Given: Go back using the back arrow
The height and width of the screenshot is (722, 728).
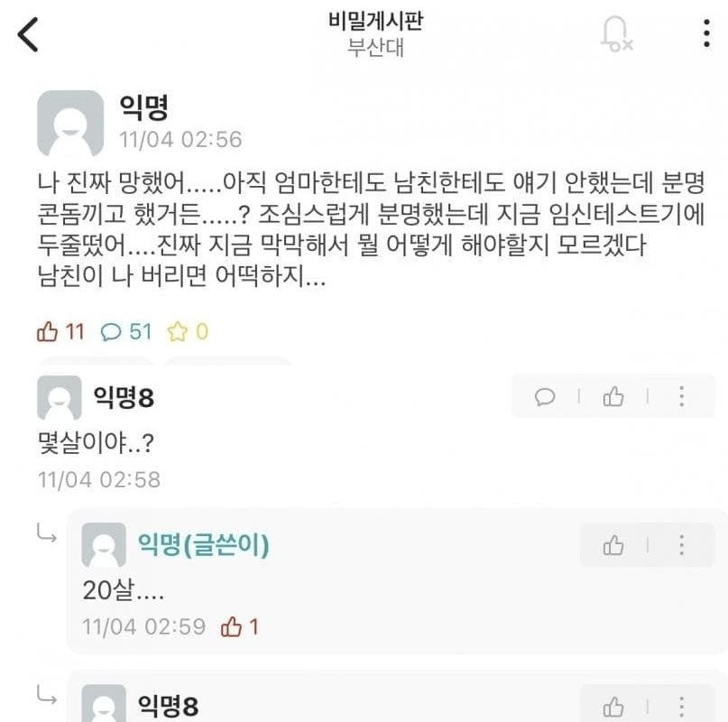Looking at the screenshot, I should [x=29, y=34].
